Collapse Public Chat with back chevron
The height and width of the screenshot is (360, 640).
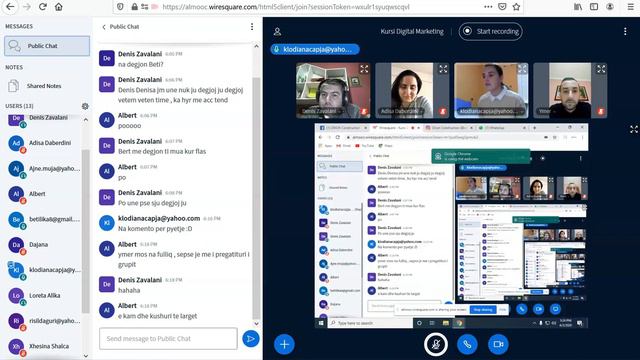coord(104,27)
